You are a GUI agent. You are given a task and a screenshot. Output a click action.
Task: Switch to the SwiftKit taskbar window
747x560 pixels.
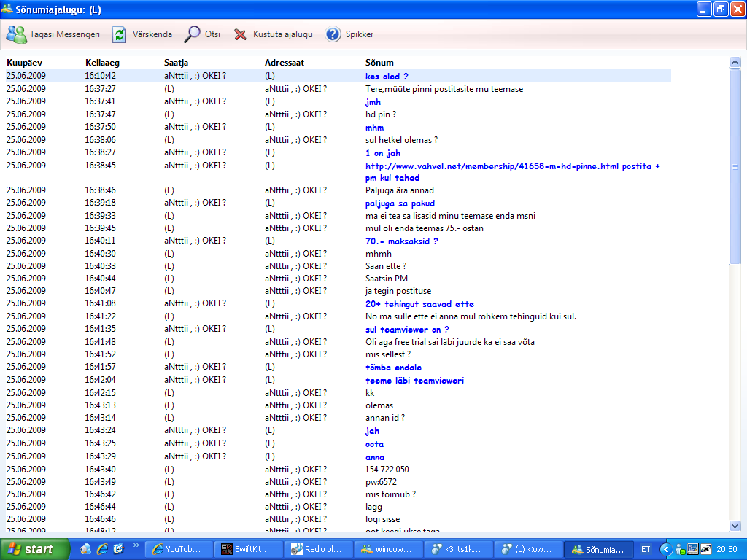(248, 549)
